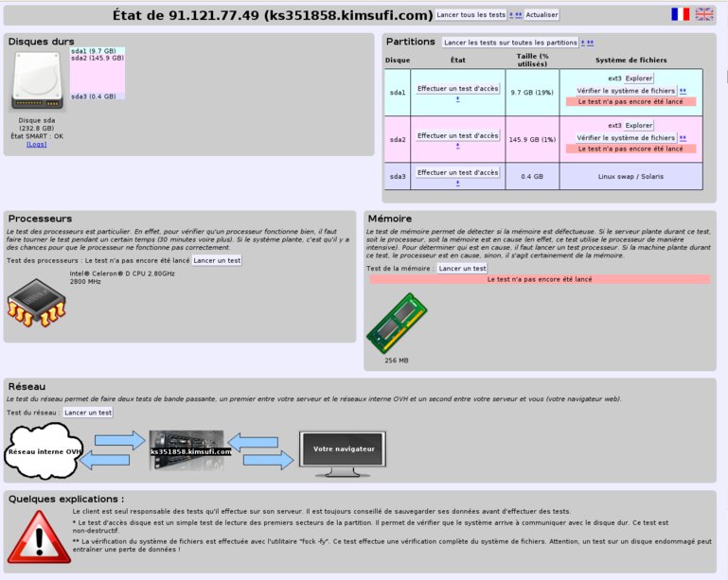Viewport: 728px width, 580px height.
Task: Switch language using the British flag
Action: point(703,14)
